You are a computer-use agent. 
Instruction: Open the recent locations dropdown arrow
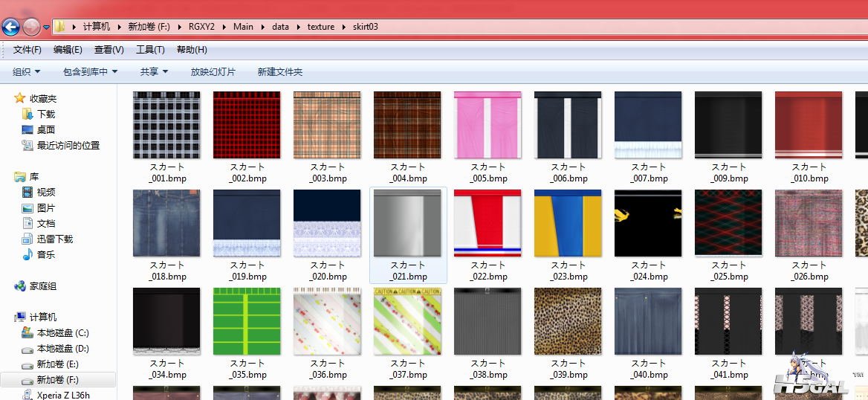tap(47, 28)
